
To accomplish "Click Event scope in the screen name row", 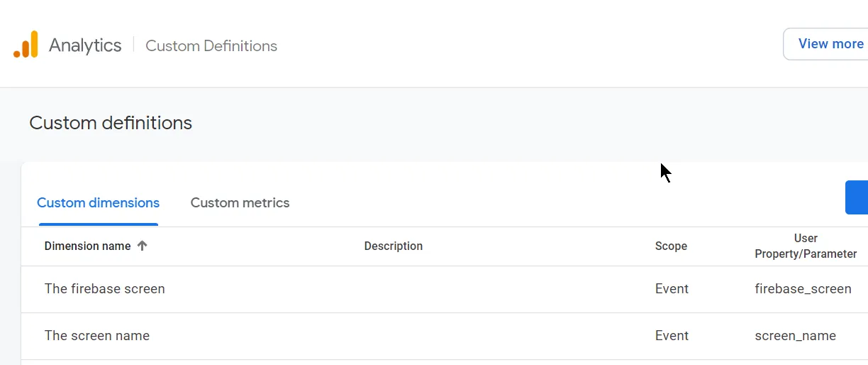I will 672,336.
